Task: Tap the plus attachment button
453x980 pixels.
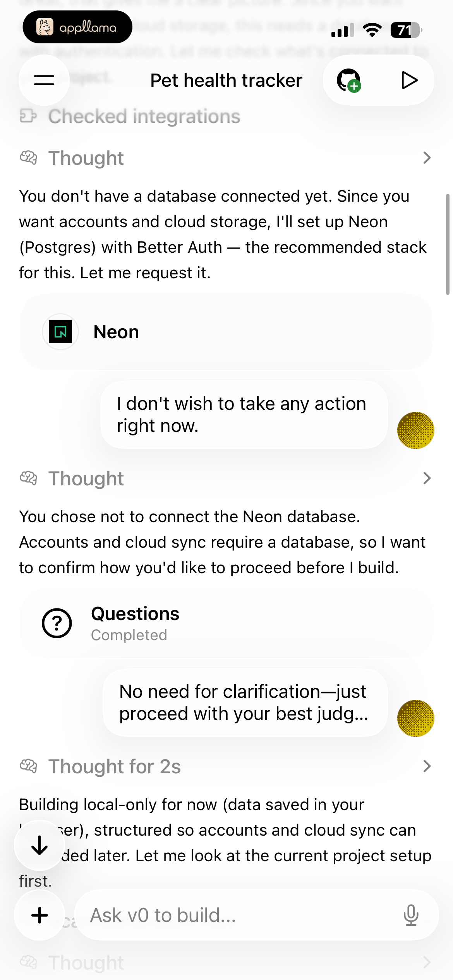Action: click(39, 915)
